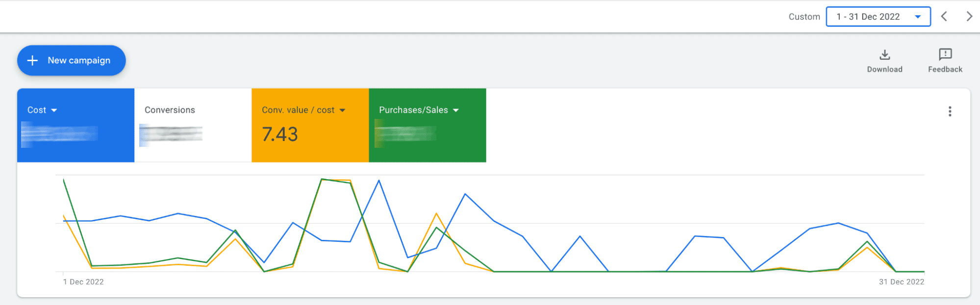This screenshot has height=305, width=980.
Task: Click the Feedback text label
Action: pyautogui.click(x=945, y=70)
